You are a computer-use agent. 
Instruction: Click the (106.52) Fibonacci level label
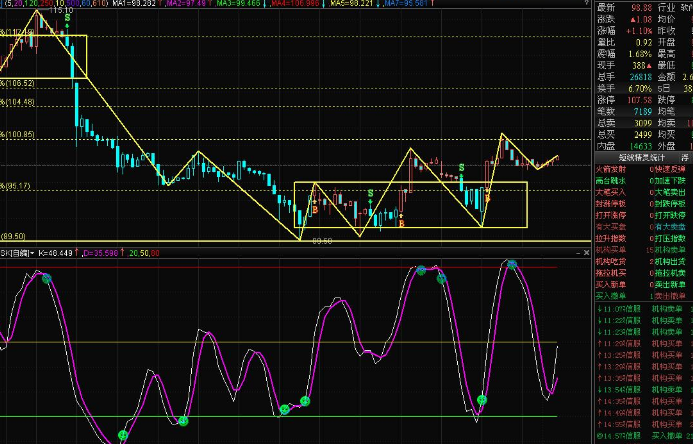(19, 83)
